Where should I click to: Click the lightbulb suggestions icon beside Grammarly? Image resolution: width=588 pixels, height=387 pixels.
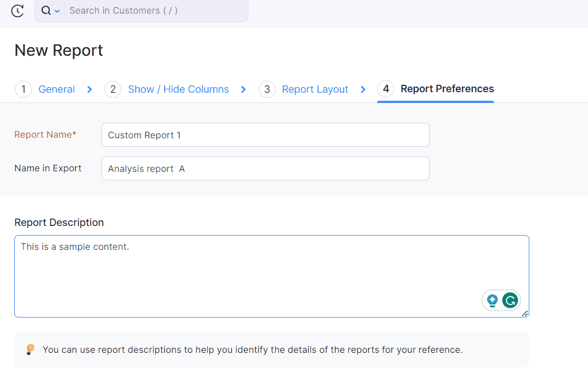[x=492, y=300]
